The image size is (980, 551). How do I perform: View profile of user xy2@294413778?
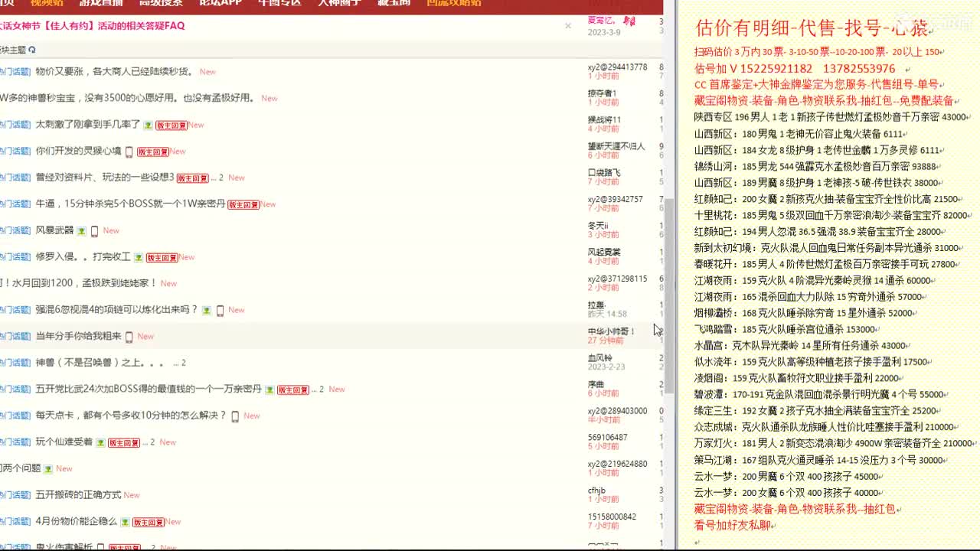[617, 67]
